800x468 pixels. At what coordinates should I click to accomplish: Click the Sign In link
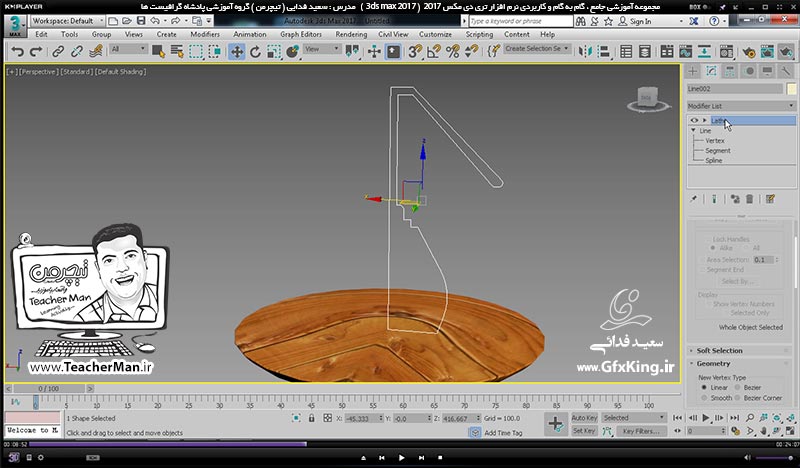640,21
